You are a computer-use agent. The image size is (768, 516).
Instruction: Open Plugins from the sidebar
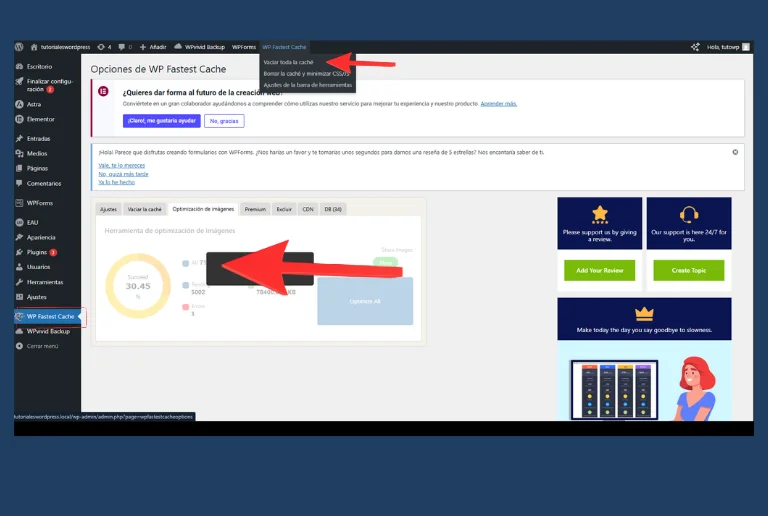tap(20, 252)
